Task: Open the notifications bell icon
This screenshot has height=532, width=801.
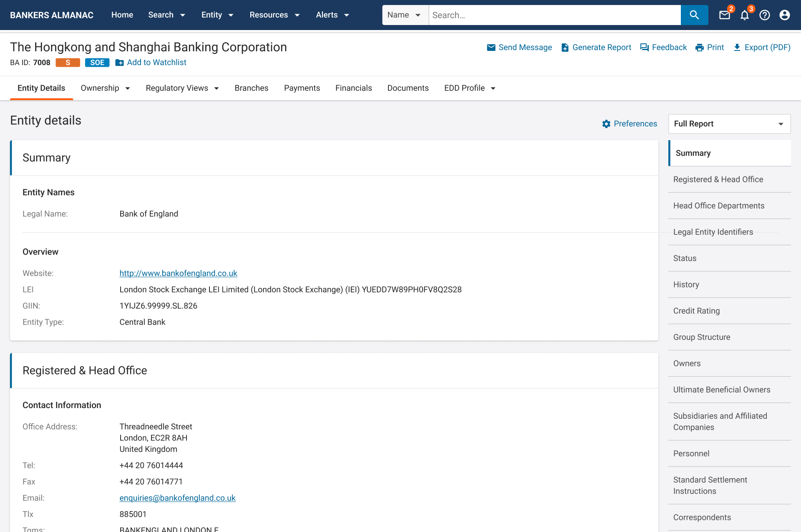Action: coord(745,15)
